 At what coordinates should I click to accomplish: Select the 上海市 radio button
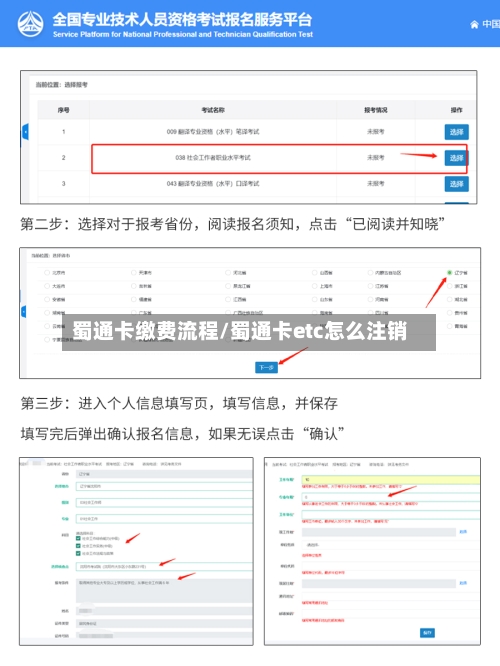(314, 286)
